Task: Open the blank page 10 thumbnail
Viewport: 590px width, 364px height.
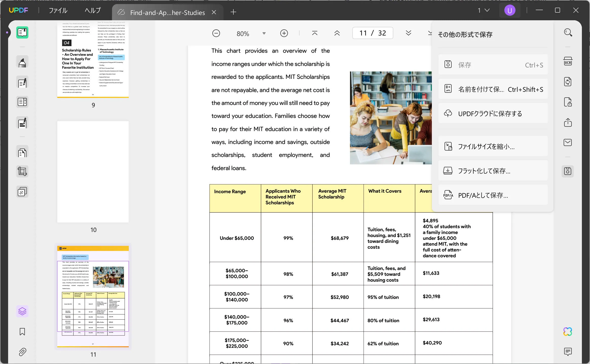Action: coord(93,172)
